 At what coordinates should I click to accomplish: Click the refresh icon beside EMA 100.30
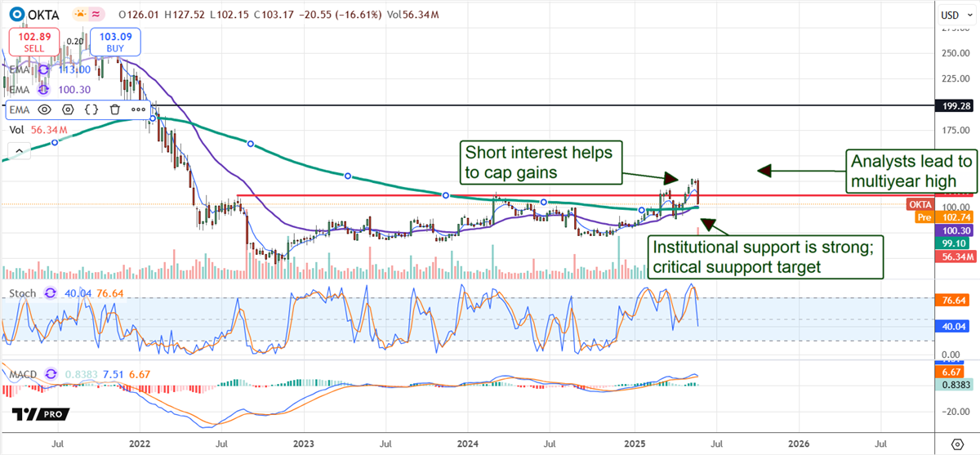tap(42, 88)
